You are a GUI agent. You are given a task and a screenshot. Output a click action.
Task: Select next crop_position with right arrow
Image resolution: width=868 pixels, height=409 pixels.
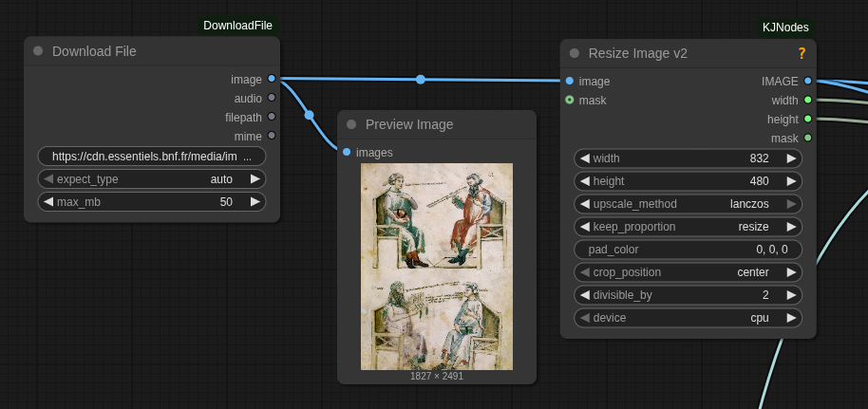tap(792, 272)
